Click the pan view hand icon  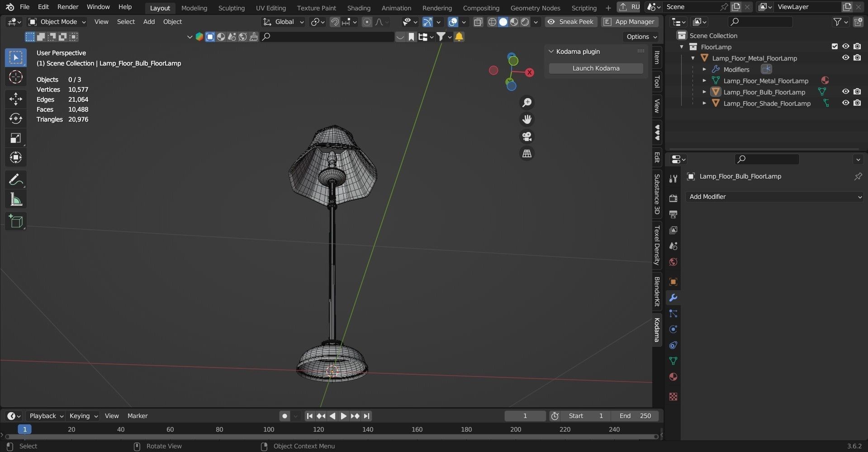click(x=527, y=119)
